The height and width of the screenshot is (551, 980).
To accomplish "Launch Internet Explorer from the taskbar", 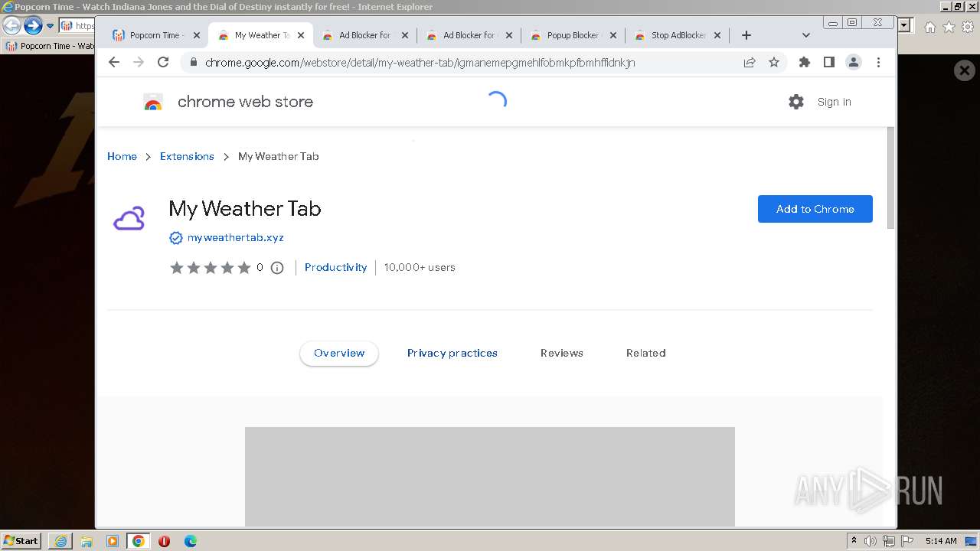I will [60, 541].
